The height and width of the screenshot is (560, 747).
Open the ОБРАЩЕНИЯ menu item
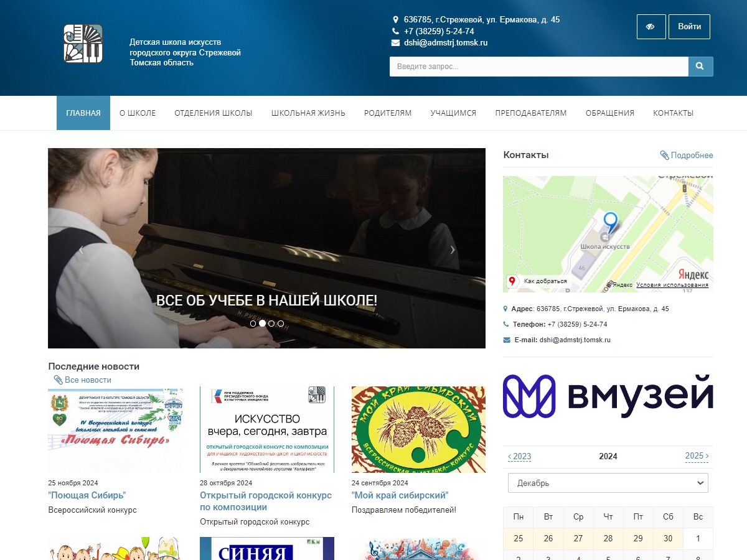tap(610, 113)
